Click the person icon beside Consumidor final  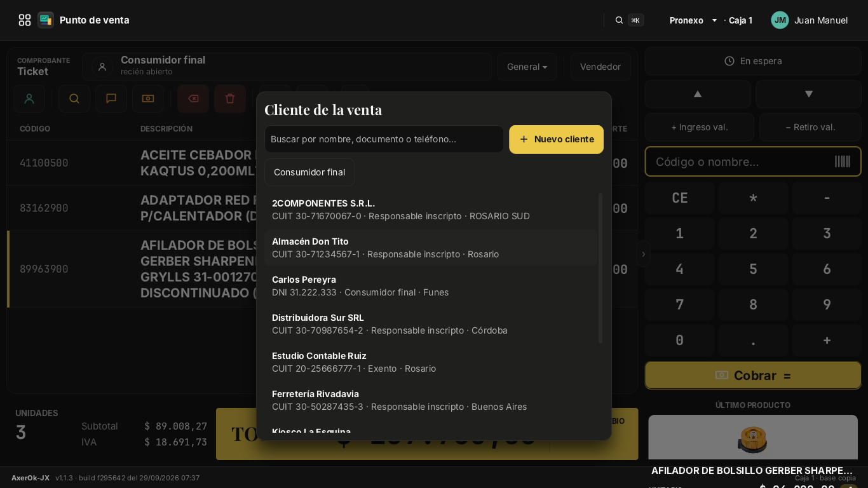tap(102, 67)
